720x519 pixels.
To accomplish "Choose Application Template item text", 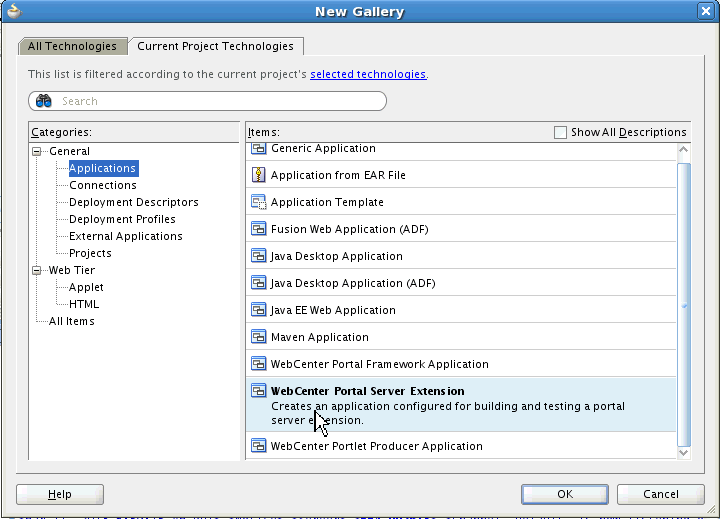I will pos(327,202).
